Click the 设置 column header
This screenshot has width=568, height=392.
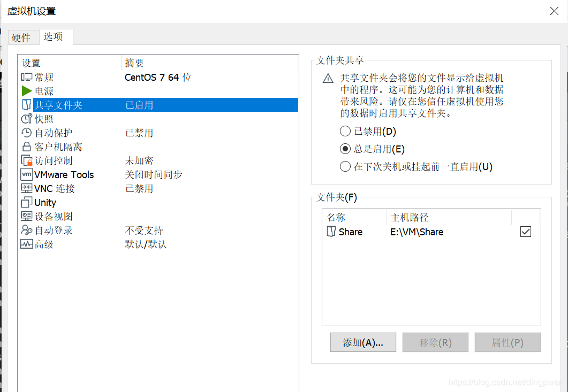click(70, 63)
